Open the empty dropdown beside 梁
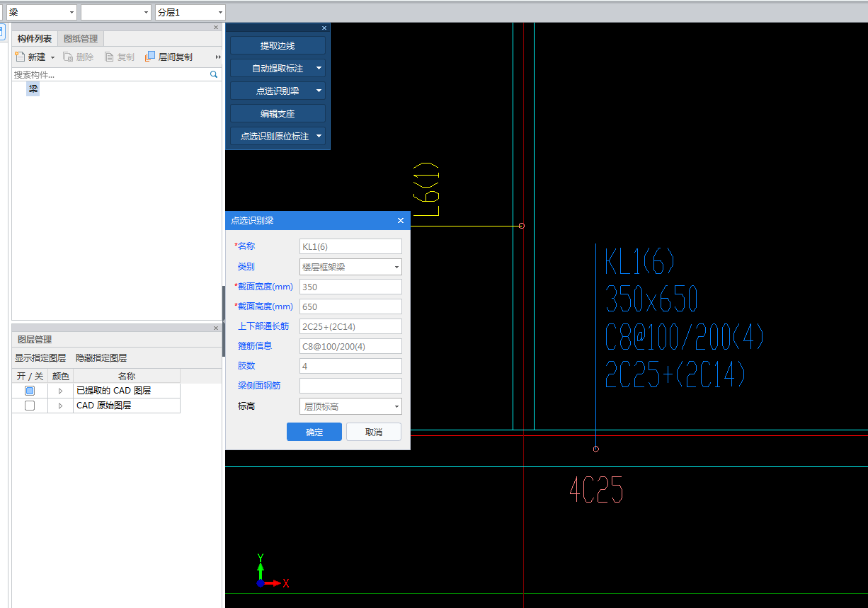The width and height of the screenshot is (868, 608). 146,13
